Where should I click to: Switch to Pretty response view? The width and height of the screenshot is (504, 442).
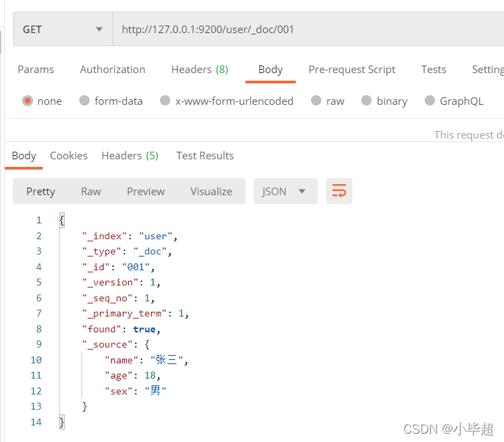(41, 191)
